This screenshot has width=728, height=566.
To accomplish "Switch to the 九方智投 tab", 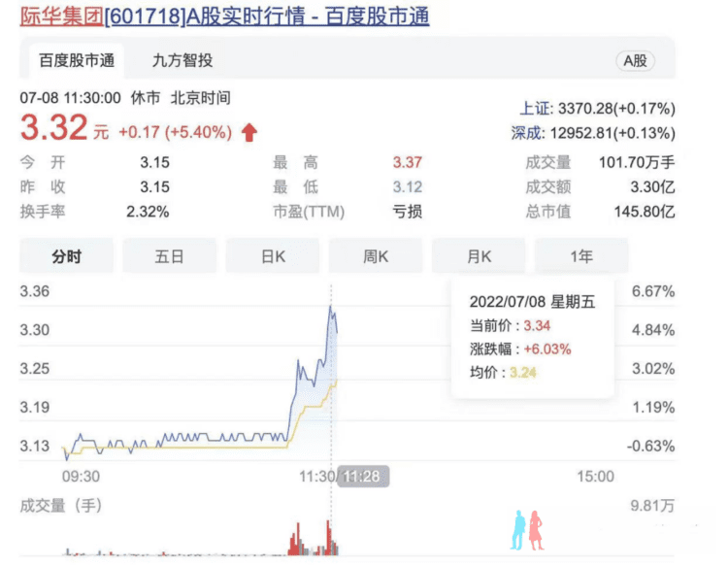I will tap(182, 61).
